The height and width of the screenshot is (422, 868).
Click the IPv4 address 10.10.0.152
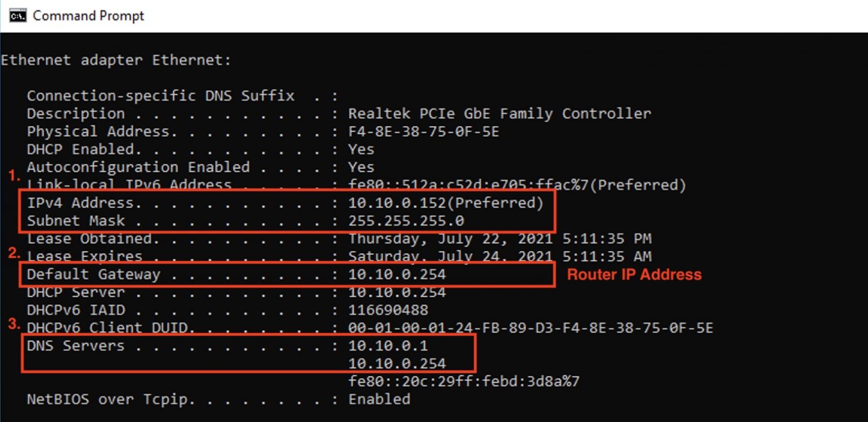pos(400,203)
